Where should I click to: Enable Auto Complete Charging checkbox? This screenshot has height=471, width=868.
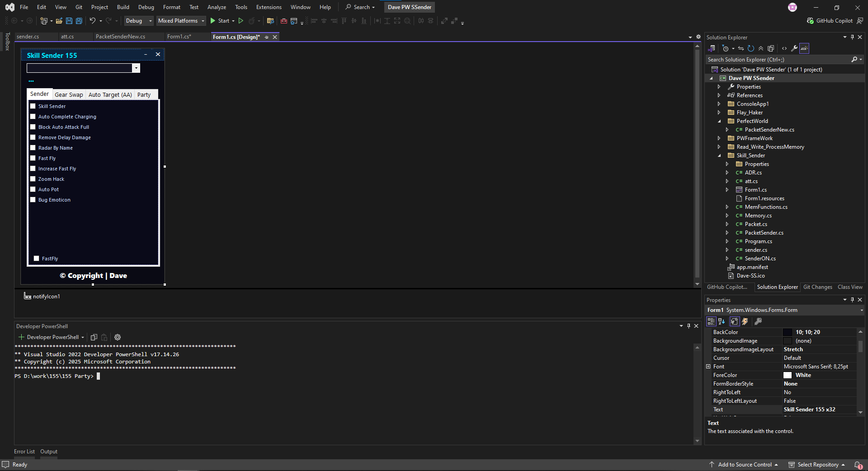point(33,117)
